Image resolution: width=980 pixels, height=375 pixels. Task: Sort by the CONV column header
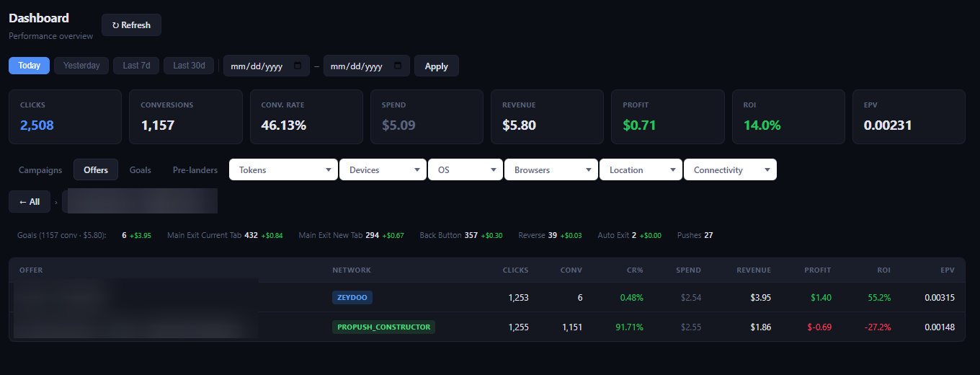tap(571, 270)
